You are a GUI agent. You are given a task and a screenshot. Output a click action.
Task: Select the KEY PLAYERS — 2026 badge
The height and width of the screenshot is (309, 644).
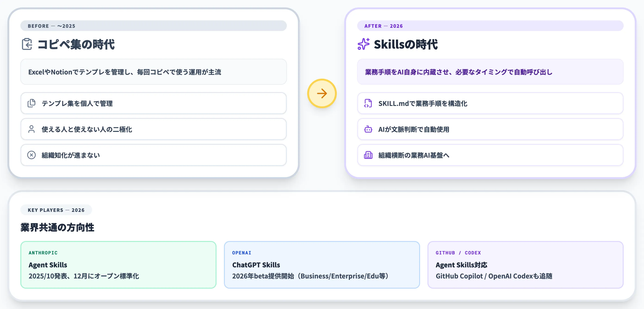point(56,210)
